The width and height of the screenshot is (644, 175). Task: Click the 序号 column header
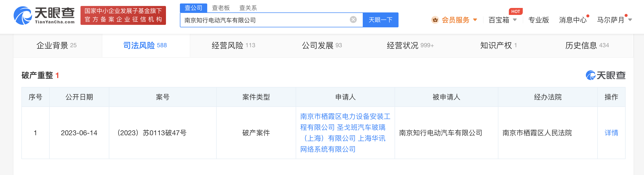click(x=36, y=97)
